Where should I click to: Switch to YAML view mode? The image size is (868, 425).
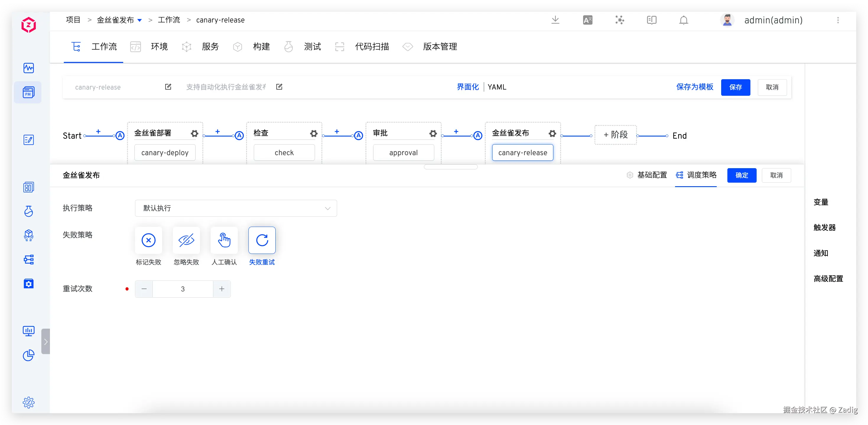tap(497, 87)
